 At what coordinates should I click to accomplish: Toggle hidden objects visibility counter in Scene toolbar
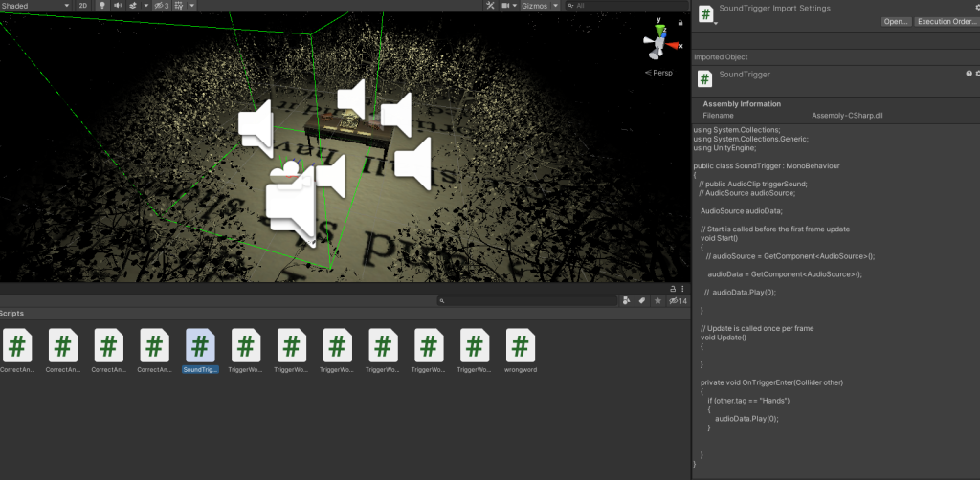click(x=162, y=6)
